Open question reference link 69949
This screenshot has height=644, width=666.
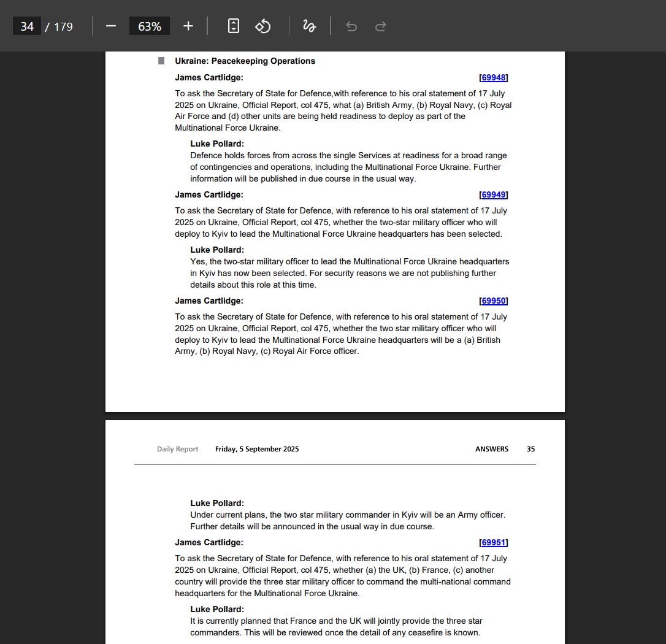pyautogui.click(x=494, y=195)
